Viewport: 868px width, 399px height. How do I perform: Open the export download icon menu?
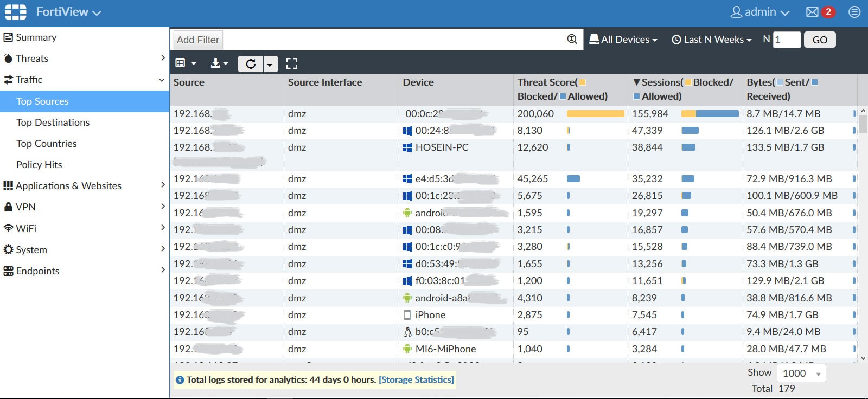[x=219, y=64]
